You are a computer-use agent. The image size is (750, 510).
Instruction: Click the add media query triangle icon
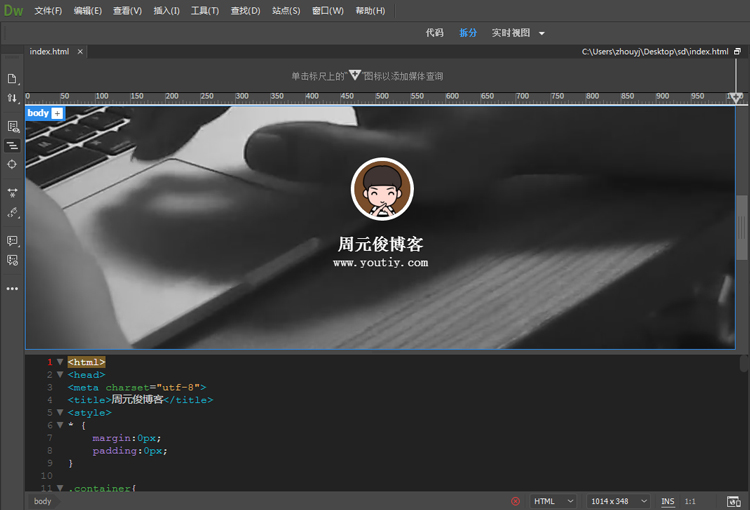[354, 75]
